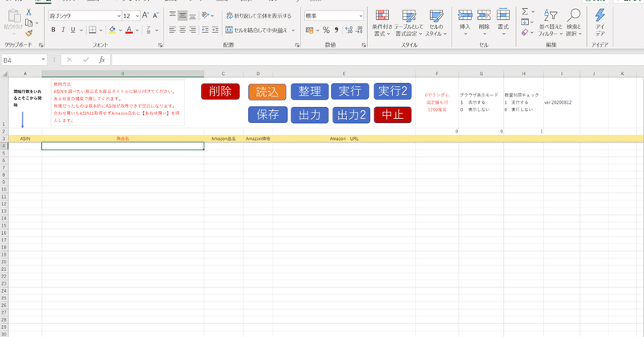Toggle Underline formatting
Screen dimensions: 644x337
pos(72,30)
